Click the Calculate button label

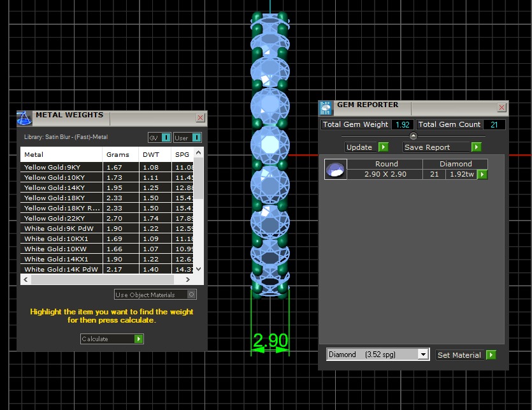click(95, 339)
